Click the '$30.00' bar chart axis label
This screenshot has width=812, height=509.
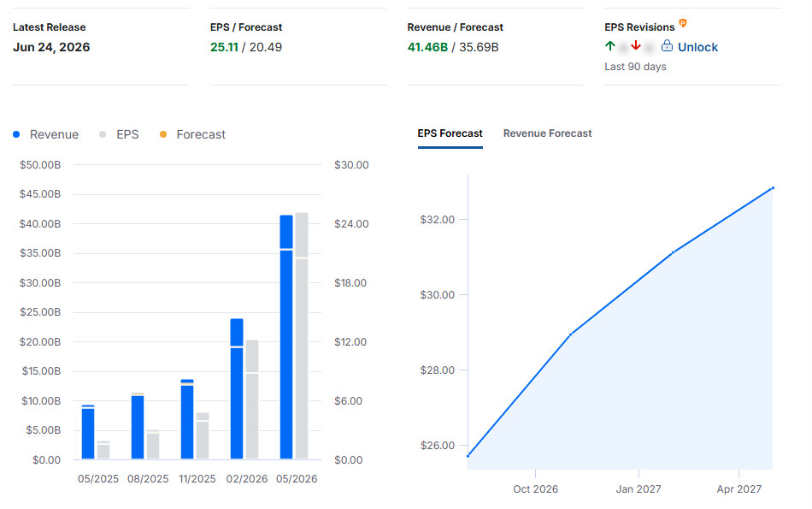(x=351, y=165)
